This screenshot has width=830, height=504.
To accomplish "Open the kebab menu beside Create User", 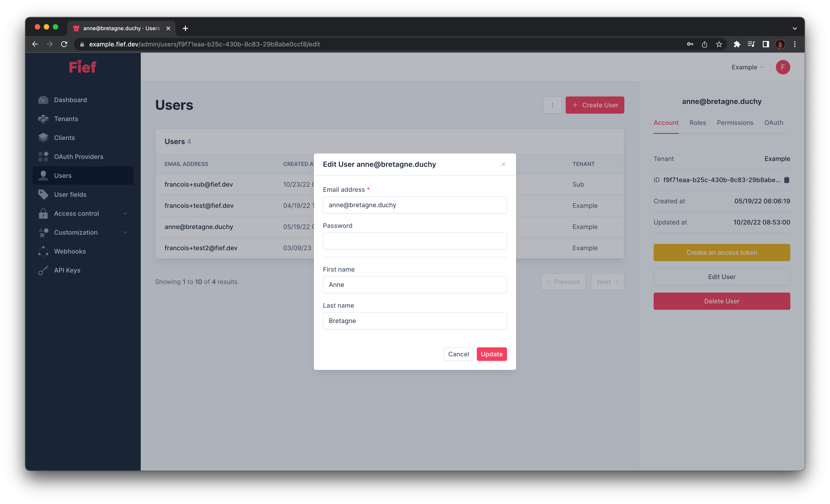I will click(x=552, y=105).
